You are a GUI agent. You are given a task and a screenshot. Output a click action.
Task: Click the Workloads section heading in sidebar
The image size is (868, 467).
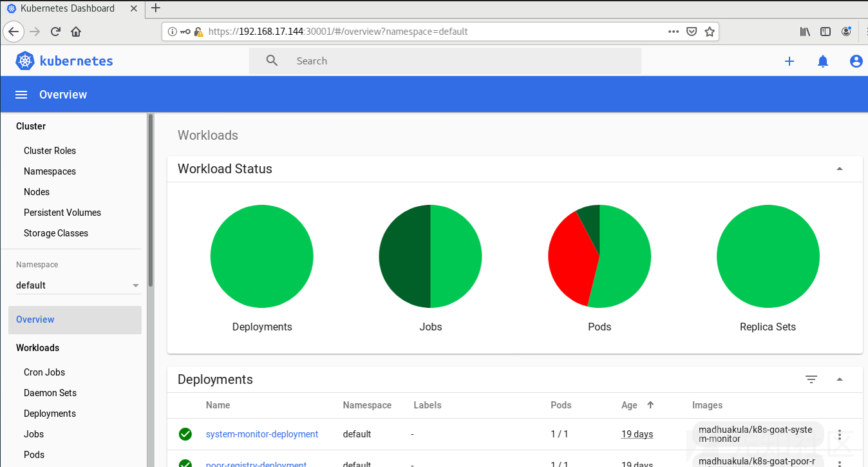pyautogui.click(x=37, y=348)
